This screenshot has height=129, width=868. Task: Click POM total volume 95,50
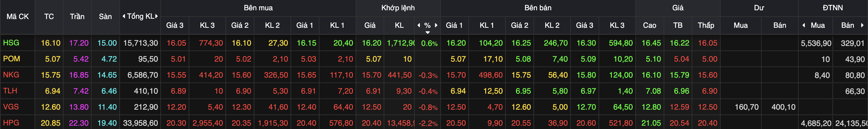(148, 59)
